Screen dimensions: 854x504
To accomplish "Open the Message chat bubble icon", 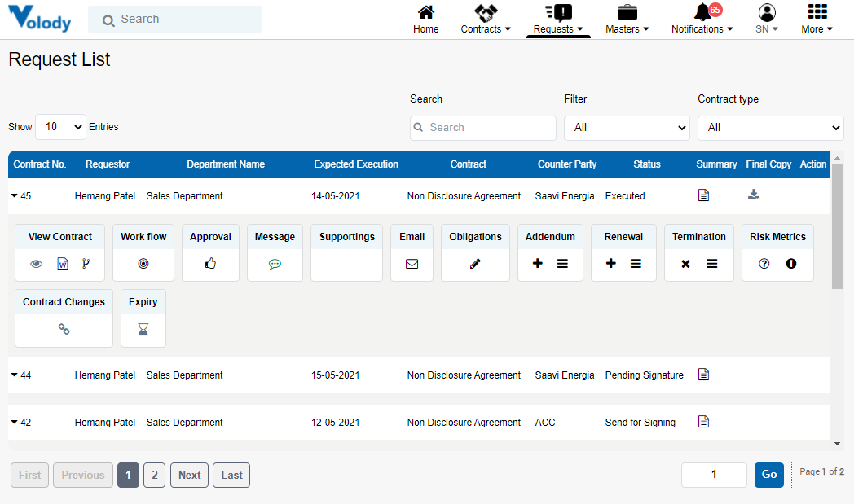I will pyautogui.click(x=275, y=263).
